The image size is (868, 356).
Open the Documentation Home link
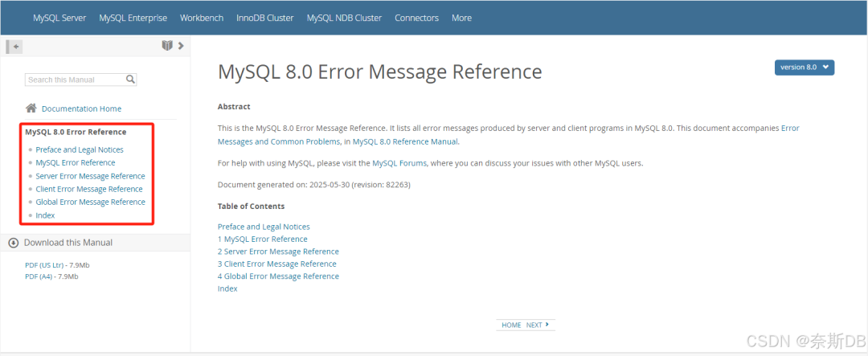[x=81, y=108]
